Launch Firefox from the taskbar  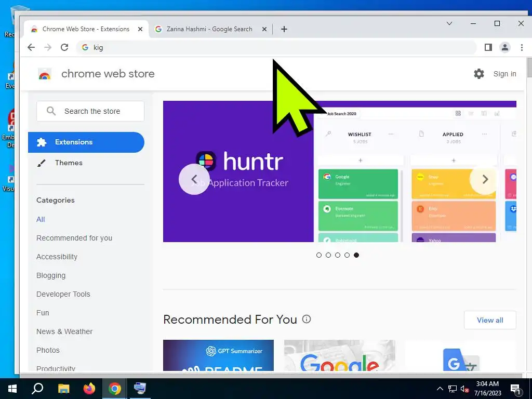pos(89,389)
